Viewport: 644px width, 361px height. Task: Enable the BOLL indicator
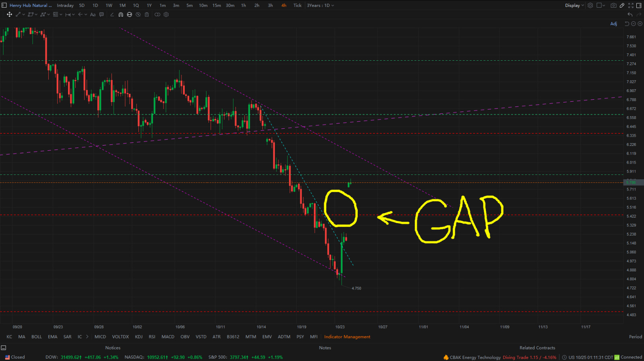coord(37,337)
